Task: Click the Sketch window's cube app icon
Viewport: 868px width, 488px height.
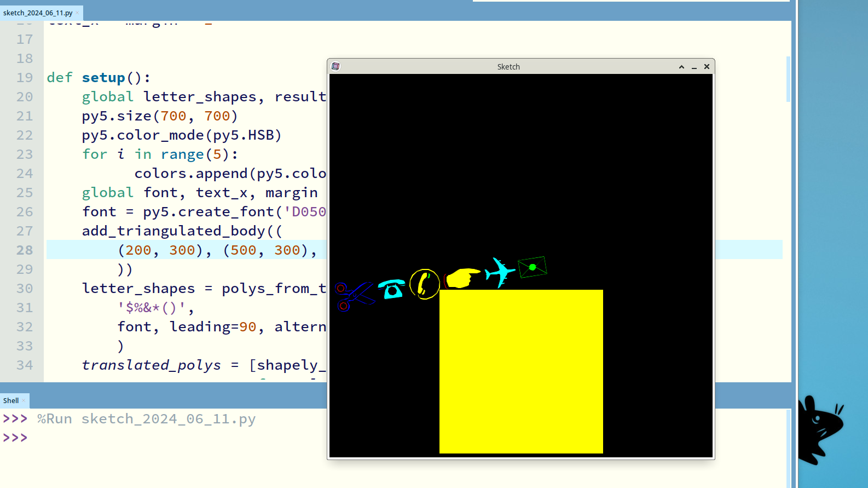Action: (x=335, y=66)
